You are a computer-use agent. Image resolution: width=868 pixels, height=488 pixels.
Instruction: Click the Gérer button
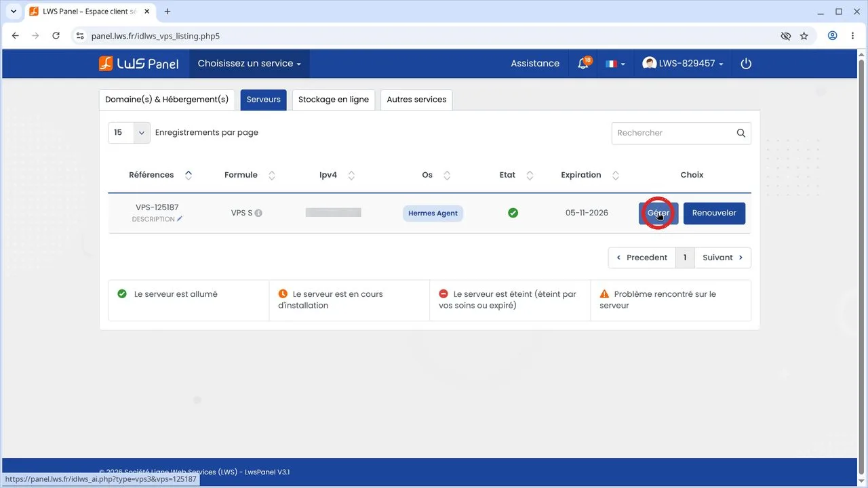tap(658, 213)
